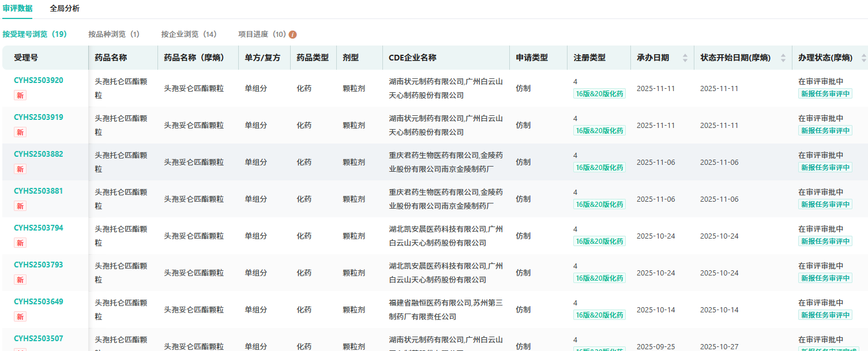The image size is (868, 351).
Task: Click the info icon beside 项目进度
Action: coord(293,35)
